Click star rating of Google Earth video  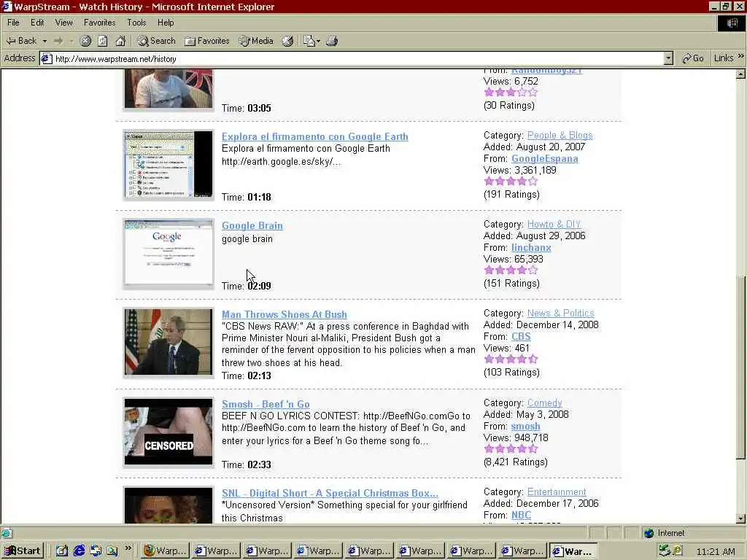[511, 181]
